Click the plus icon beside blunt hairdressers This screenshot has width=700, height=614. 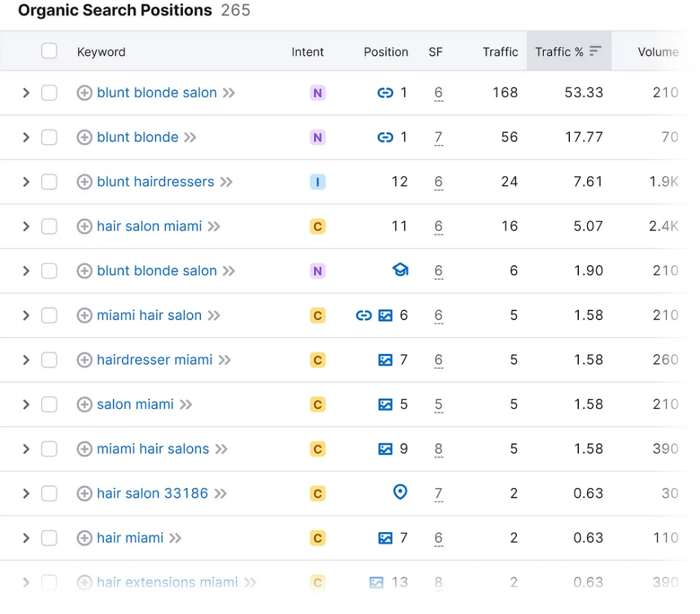85,182
